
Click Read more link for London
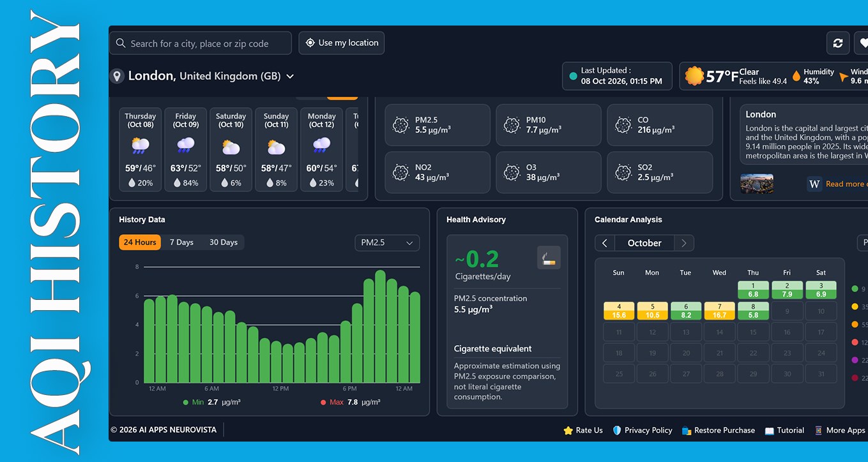[846, 184]
